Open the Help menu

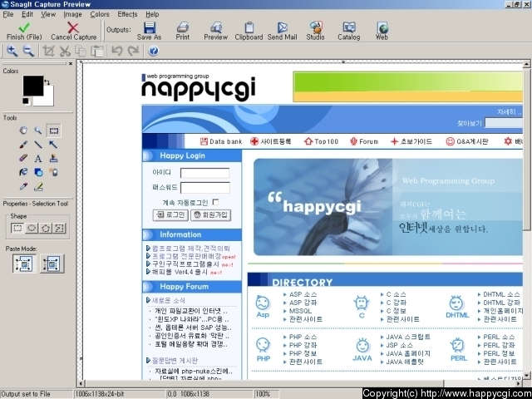pos(152,14)
